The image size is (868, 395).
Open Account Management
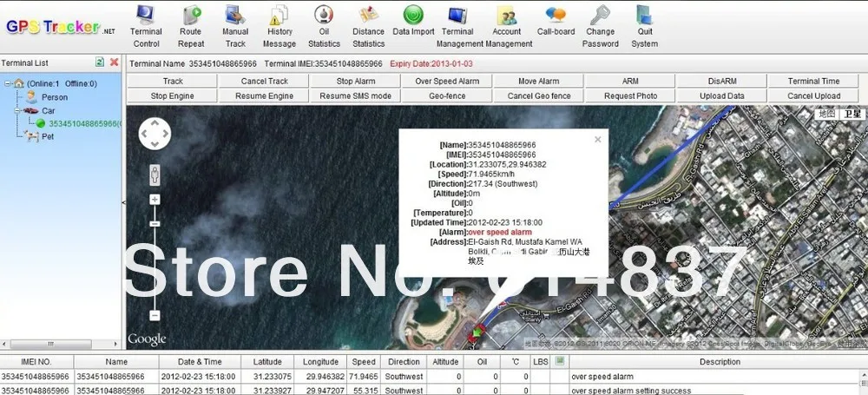tap(508, 26)
